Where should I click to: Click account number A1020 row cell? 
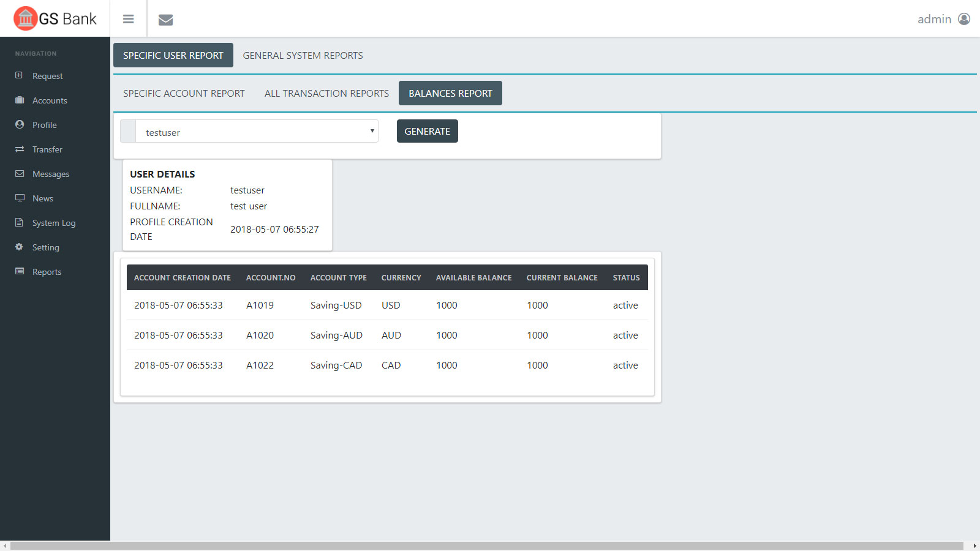click(x=260, y=335)
